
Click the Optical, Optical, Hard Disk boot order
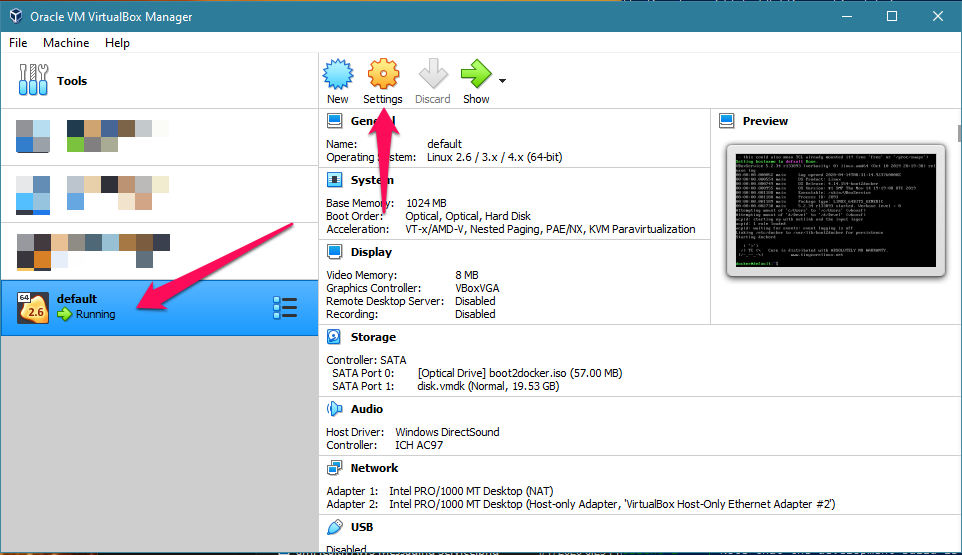pos(468,216)
